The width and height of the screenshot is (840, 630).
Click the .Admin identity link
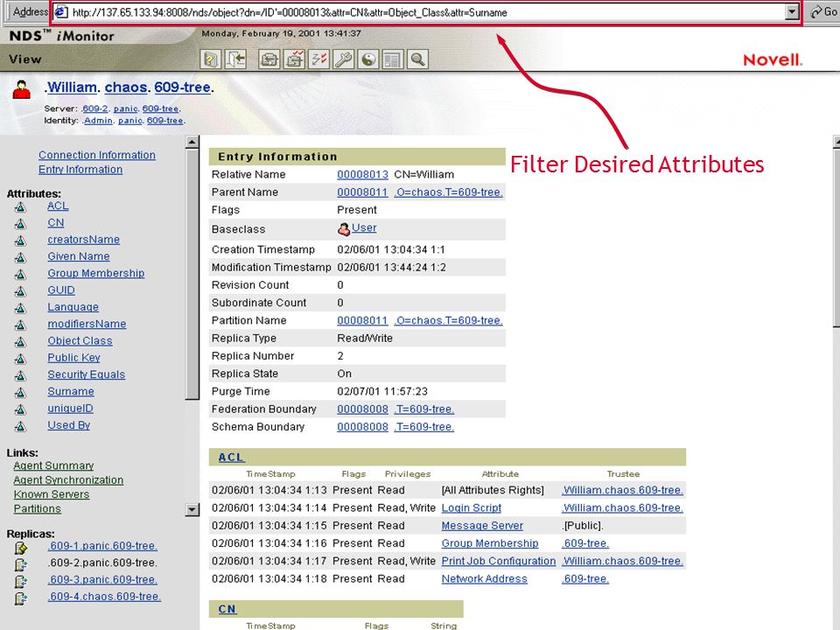coord(97,121)
